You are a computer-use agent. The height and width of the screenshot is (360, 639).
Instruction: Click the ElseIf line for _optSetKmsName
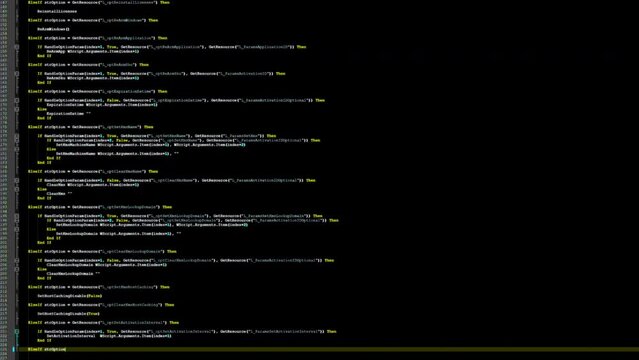(90, 127)
